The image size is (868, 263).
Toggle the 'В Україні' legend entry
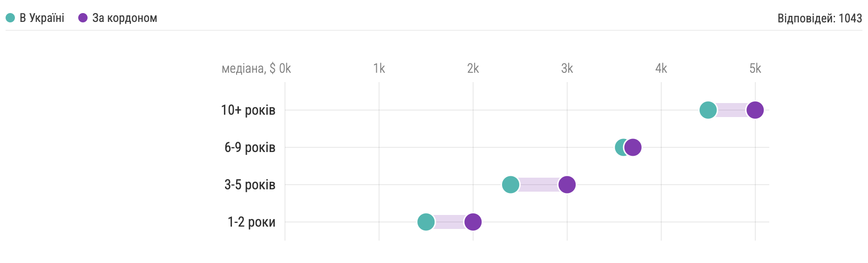click(35, 18)
